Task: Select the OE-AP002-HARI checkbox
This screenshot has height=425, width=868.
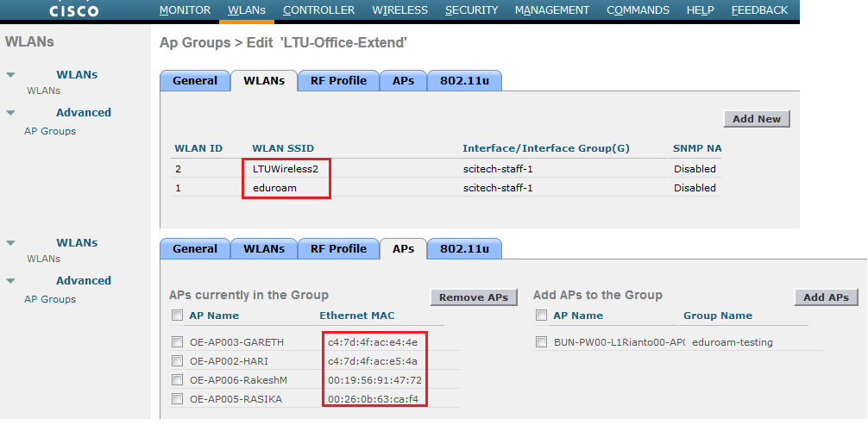Action: click(178, 361)
